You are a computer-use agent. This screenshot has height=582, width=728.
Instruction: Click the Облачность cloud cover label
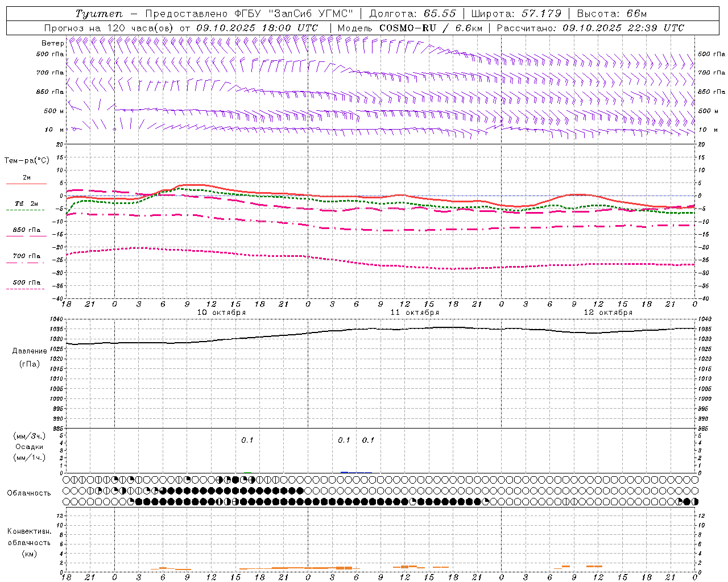[29, 493]
